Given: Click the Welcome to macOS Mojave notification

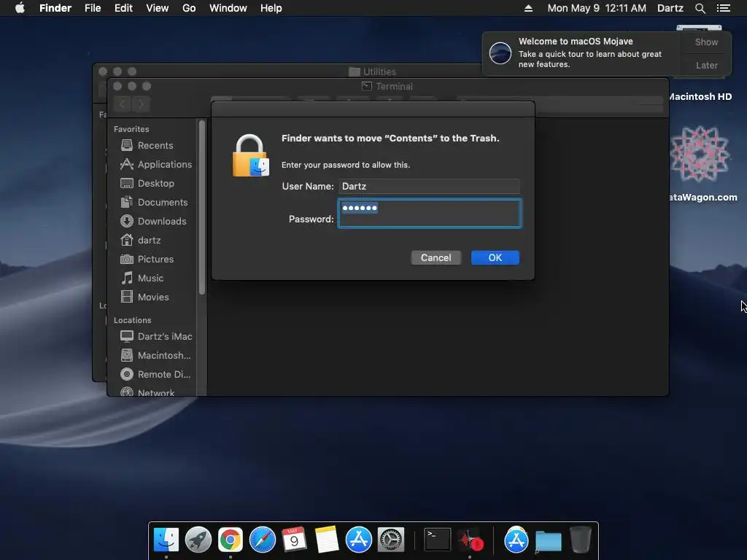Looking at the screenshot, I should pyautogui.click(x=582, y=52).
